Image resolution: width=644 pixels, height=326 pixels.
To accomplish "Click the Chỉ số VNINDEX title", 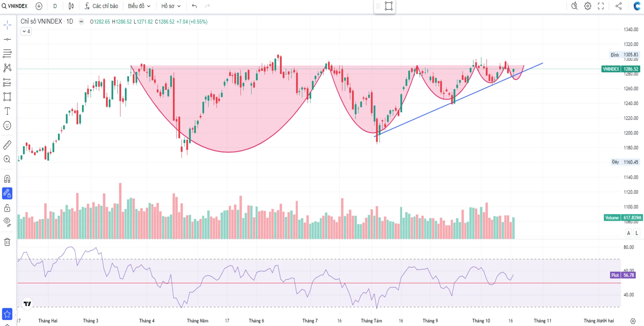I will click(x=47, y=21).
